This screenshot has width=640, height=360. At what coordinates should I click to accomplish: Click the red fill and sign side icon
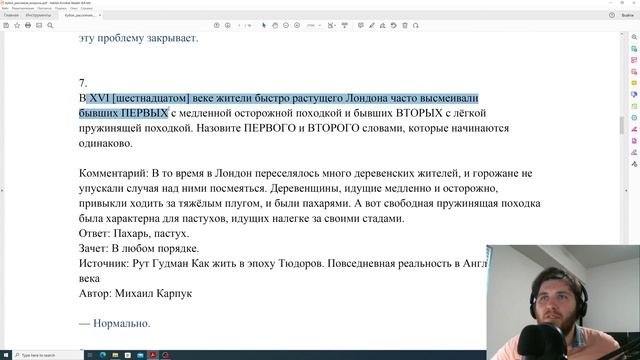tap(634, 129)
